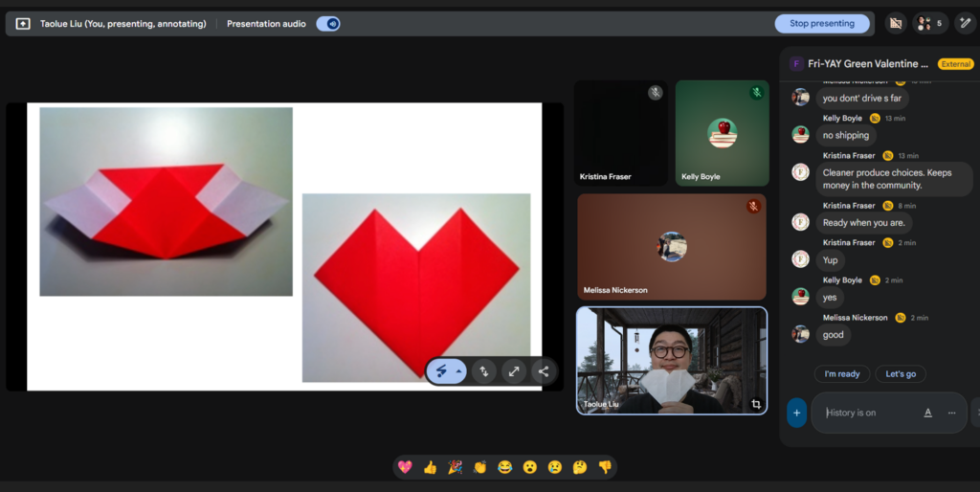This screenshot has height=492, width=980.
Task: Toggle the Presentation audio switch
Action: [x=328, y=24]
